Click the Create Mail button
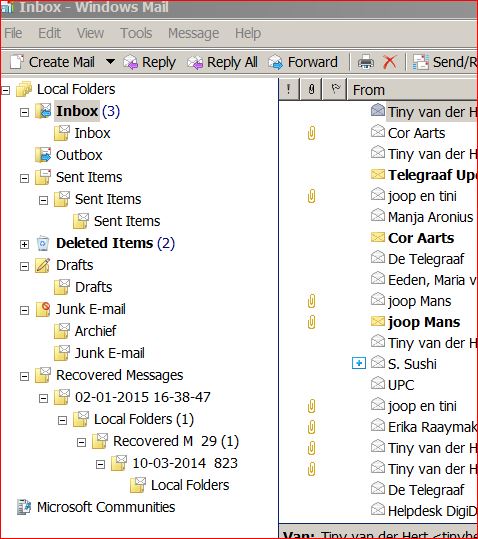Image resolution: width=478 pixels, height=539 pixels. pyautogui.click(x=53, y=62)
